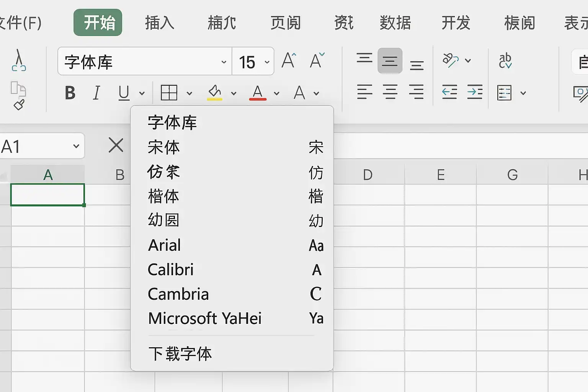Screen dimensions: 588x392
Task: Apply yellow fill color bucket
Action: click(x=215, y=93)
